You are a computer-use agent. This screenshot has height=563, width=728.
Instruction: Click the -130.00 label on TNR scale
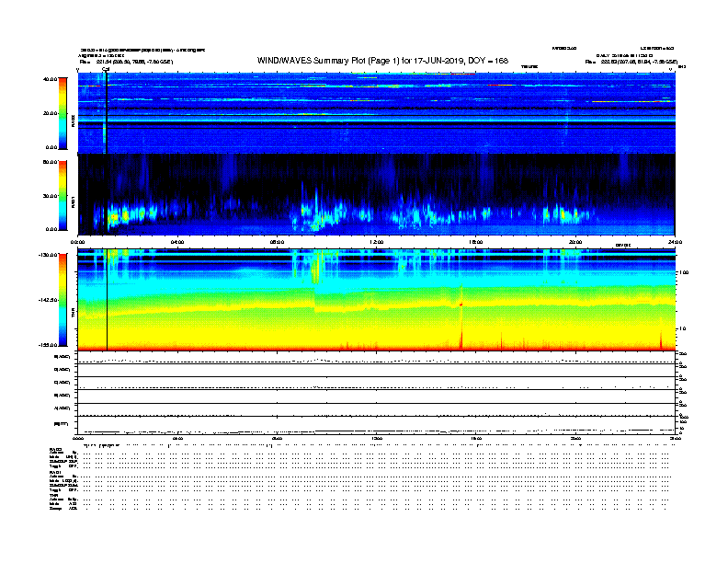click(x=49, y=255)
